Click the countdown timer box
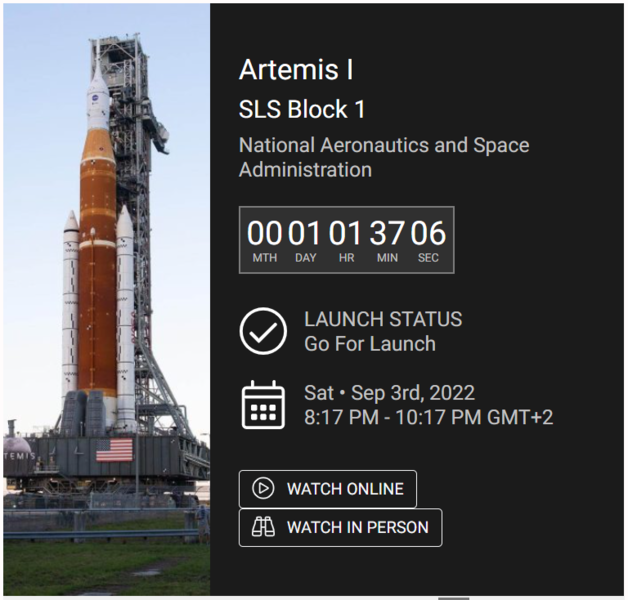The width and height of the screenshot is (628, 600). click(346, 240)
